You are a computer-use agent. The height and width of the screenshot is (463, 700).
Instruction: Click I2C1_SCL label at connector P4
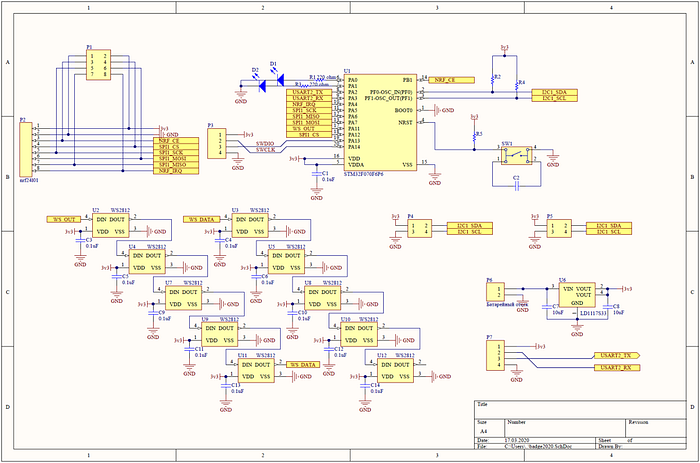pos(470,232)
